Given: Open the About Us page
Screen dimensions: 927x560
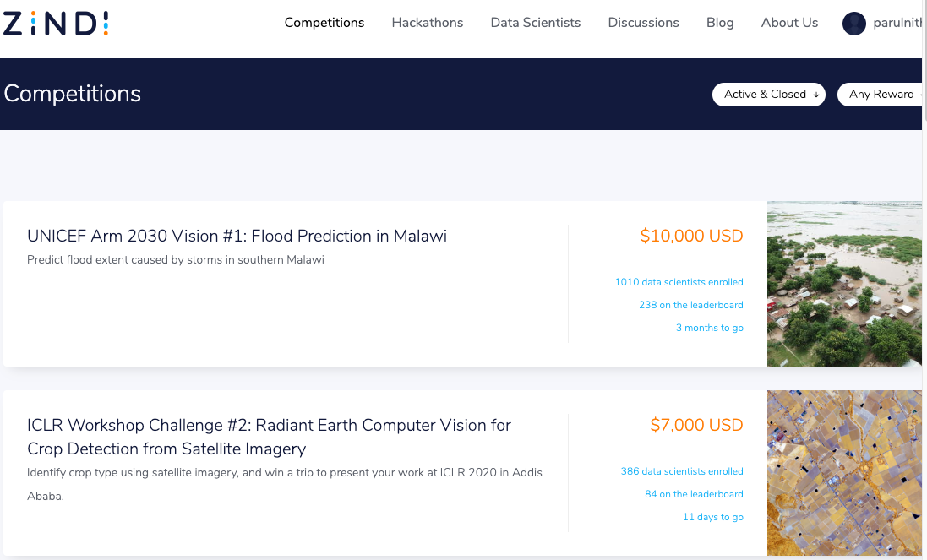Looking at the screenshot, I should pos(789,23).
